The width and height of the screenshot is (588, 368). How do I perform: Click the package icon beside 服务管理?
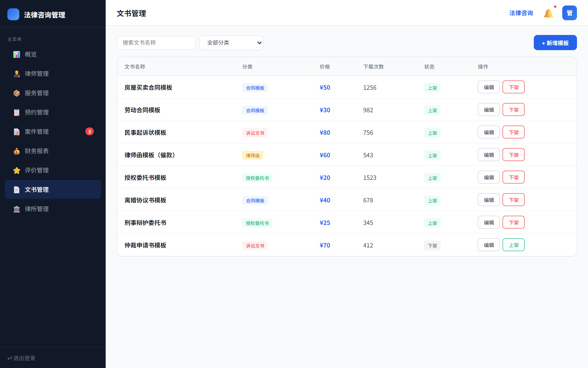coord(17,93)
